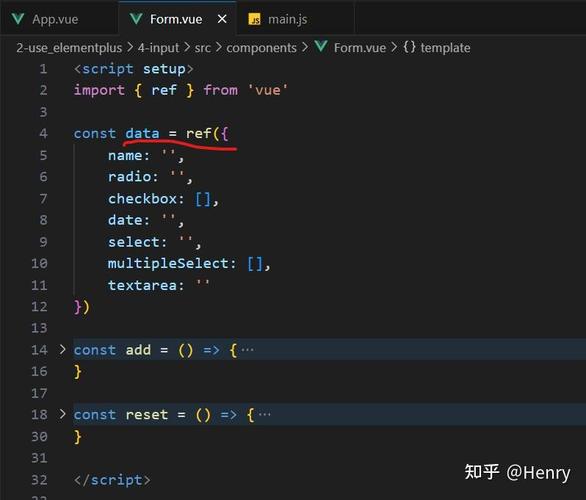Expand the collapsed ellipsis after reset arrow function
The image size is (586, 500).
265,415
